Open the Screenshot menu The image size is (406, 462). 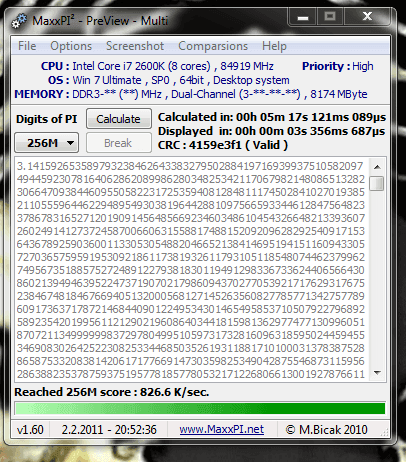[135, 46]
